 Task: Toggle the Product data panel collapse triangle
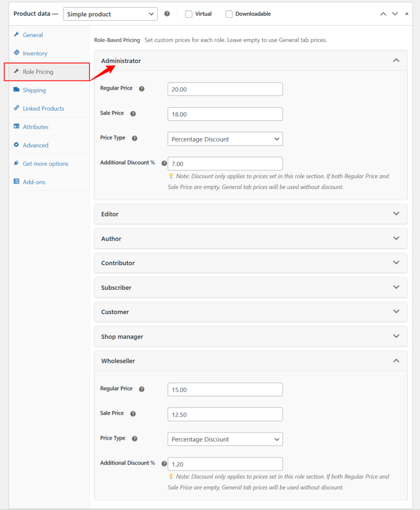click(x=407, y=14)
